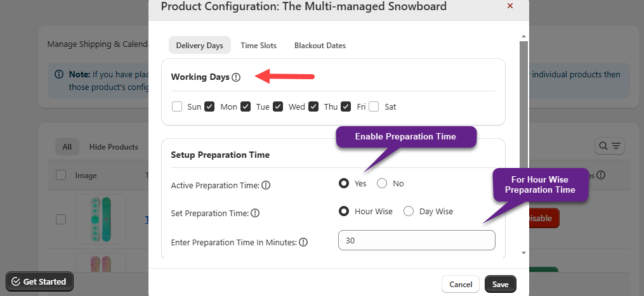
Task: Uncheck the Wed working day checkbox
Action: point(278,106)
